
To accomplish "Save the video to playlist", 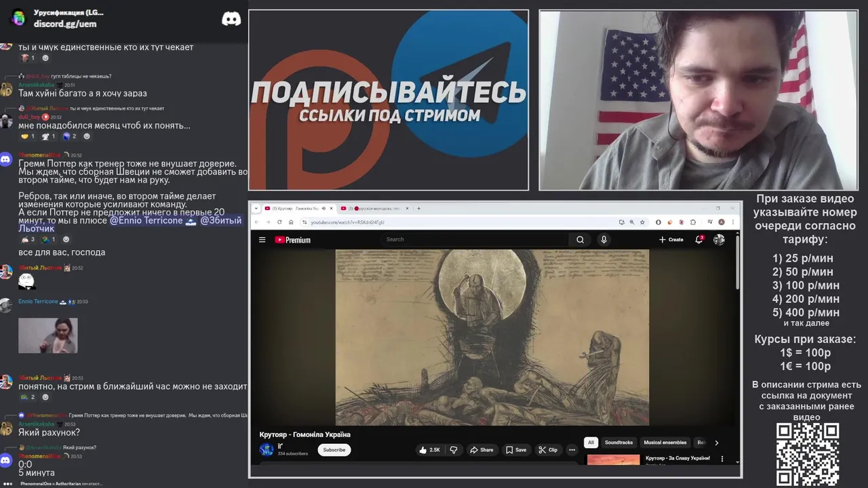I will coord(515,449).
